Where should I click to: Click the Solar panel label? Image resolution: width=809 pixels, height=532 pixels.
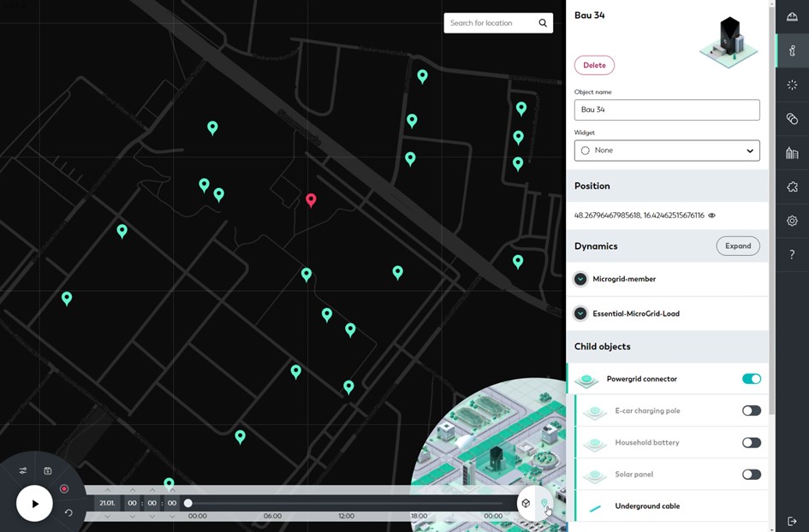634,474
